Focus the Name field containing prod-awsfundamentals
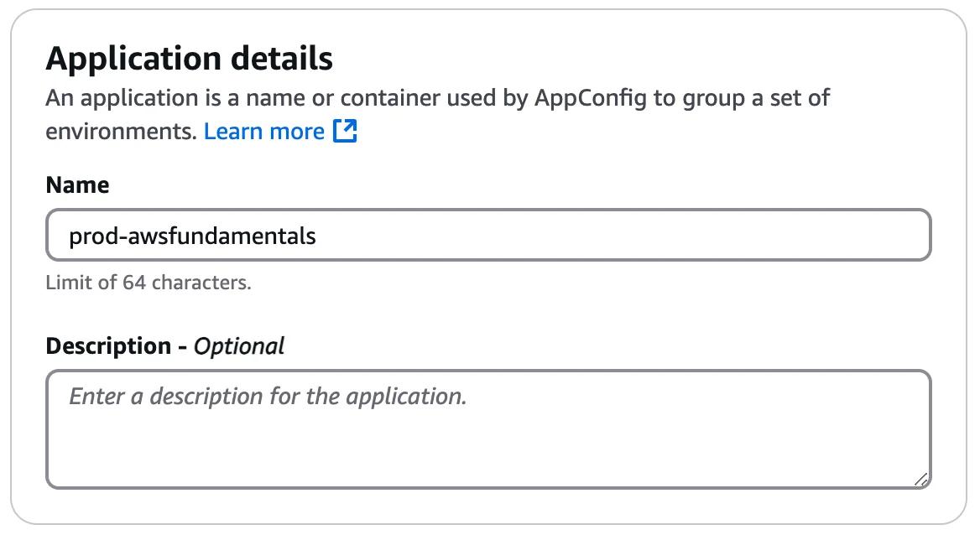Viewport: 980px width, 540px height. click(x=487, y=236)
